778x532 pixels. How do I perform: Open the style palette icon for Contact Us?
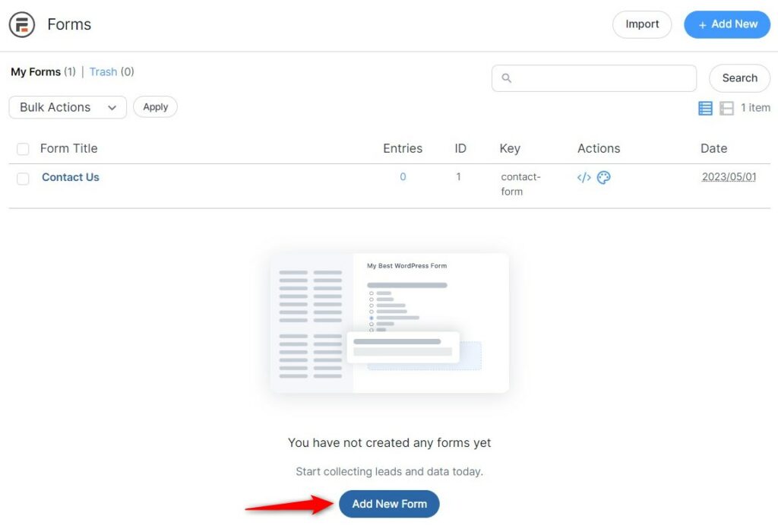point(603,178)
